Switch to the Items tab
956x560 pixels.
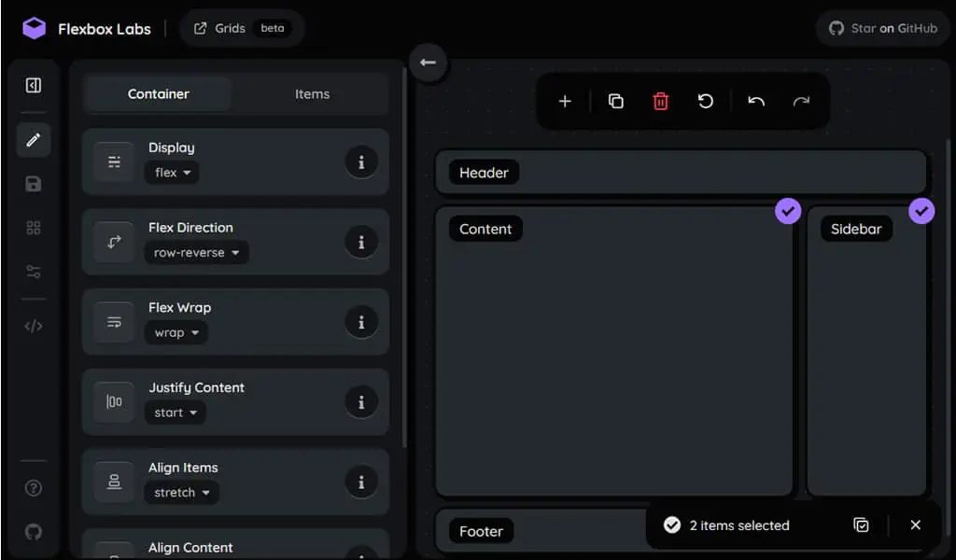(x=312, y=94)
